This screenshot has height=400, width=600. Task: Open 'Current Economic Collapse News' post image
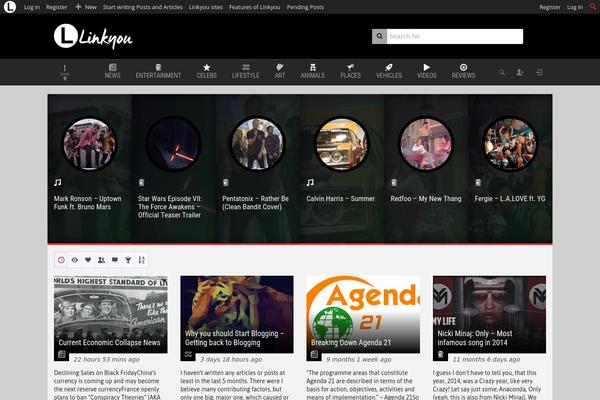(111, 314)
